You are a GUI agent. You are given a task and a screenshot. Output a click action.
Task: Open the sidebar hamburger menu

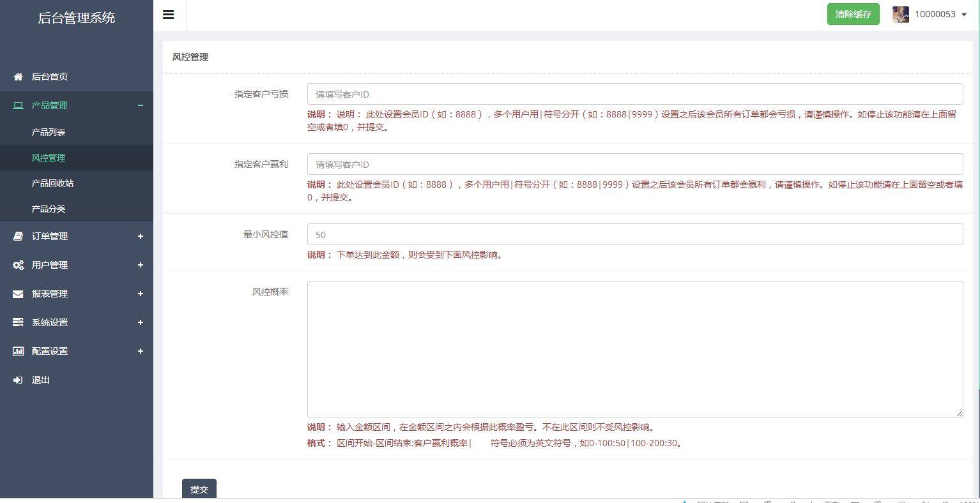tap(168, 15)
